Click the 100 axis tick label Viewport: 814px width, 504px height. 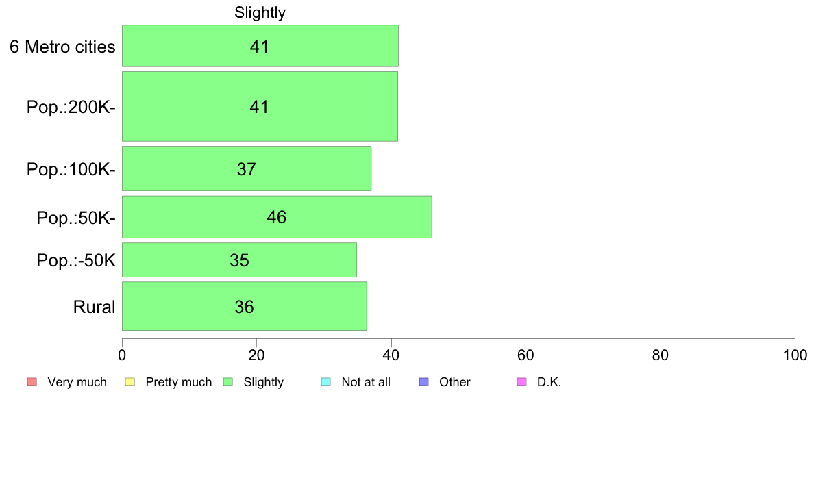(795, 355)
